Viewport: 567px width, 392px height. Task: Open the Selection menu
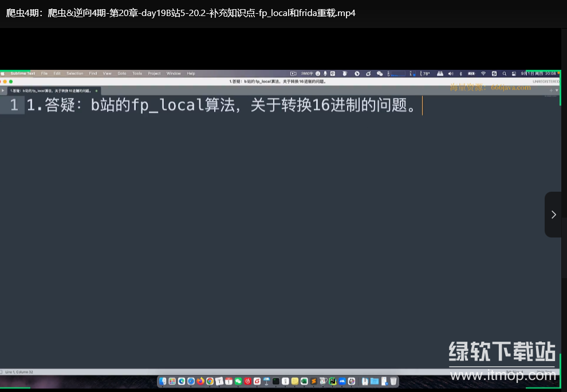click(74, 73)
